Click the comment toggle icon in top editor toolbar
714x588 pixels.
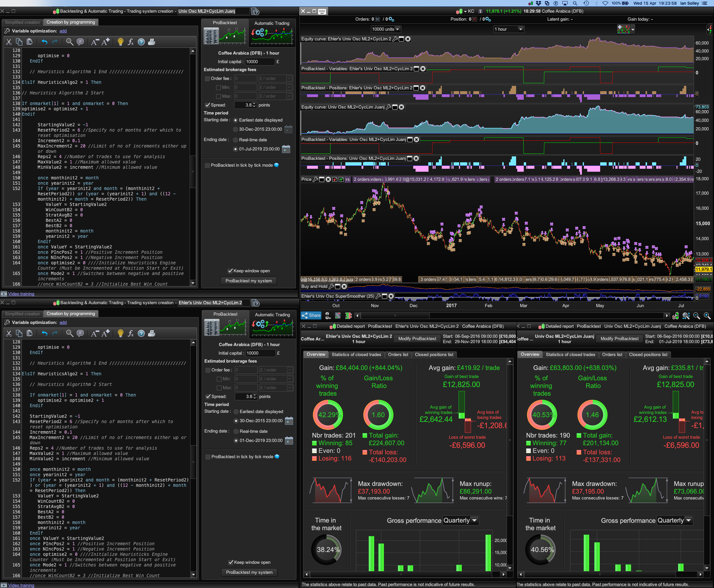pos(80,42)
